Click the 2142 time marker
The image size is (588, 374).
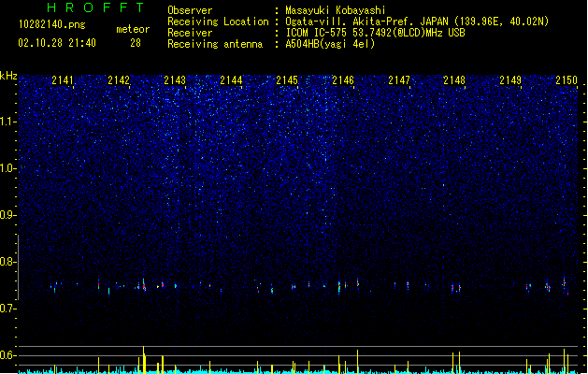coord(119,80)
